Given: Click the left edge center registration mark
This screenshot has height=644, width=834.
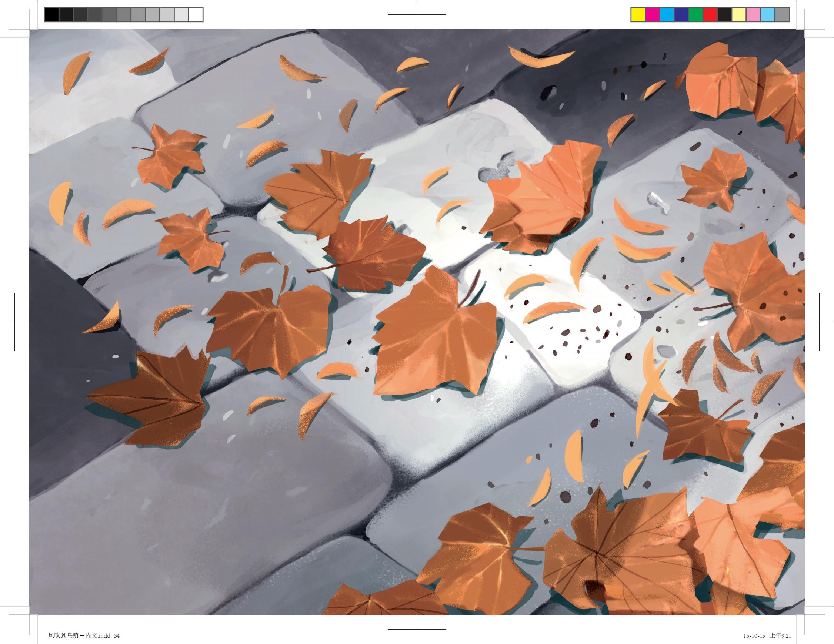Looking at the screenshot, I should 14,322.
